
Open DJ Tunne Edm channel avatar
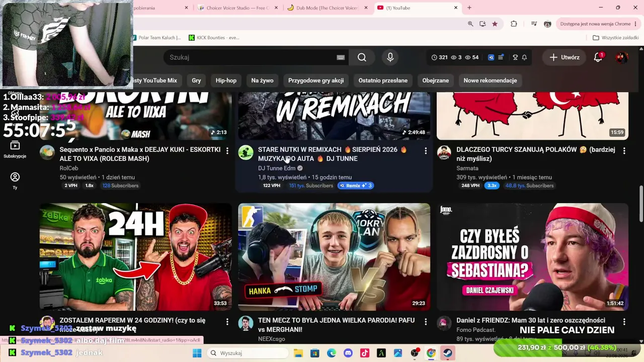click(246, 152)
